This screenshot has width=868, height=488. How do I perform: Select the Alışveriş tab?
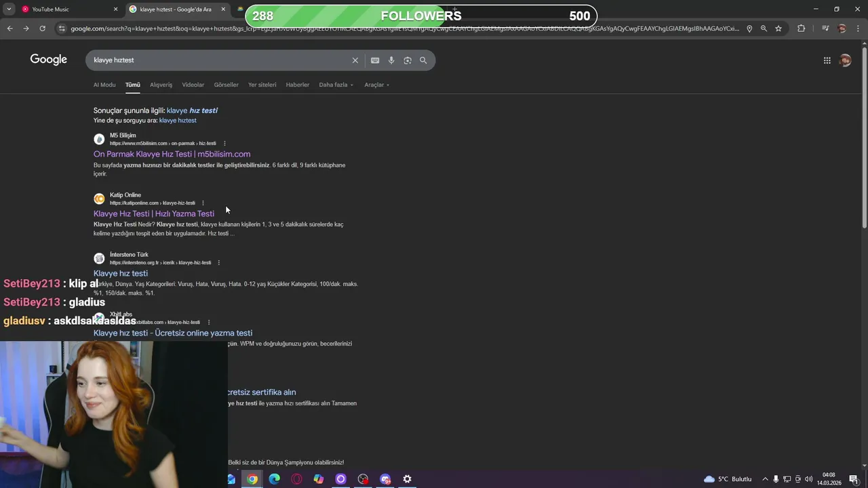[x=161, y=85]
